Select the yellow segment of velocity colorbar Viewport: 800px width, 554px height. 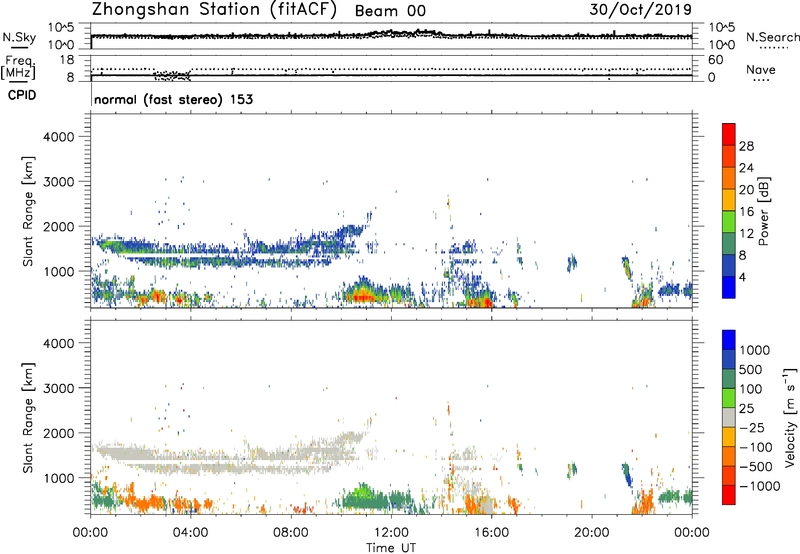[x=729, y=437]
